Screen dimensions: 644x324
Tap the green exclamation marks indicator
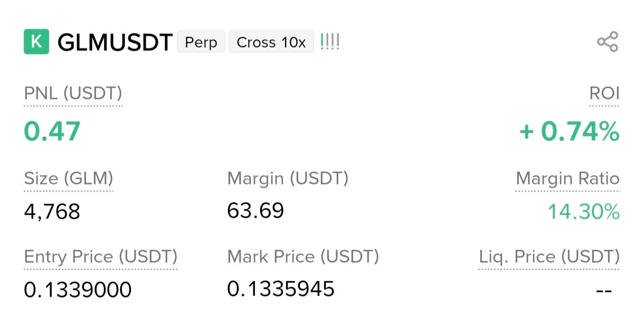(330, 42)
